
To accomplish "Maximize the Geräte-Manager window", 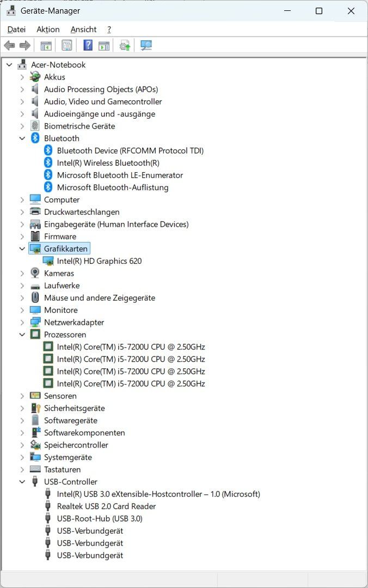I will 319,11.
